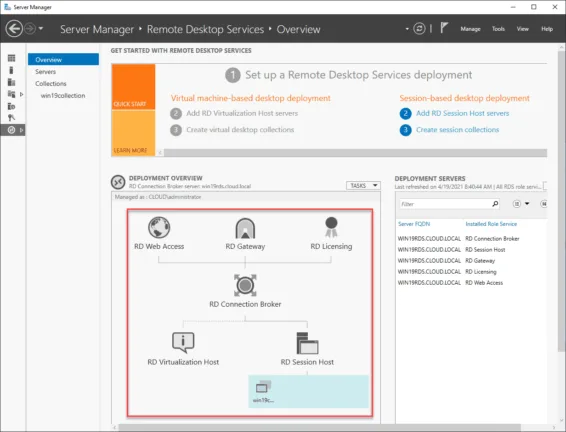Screen dimensions: 566x432
Task: Open All Servers icon in sidebar
Action: [12, 82]
